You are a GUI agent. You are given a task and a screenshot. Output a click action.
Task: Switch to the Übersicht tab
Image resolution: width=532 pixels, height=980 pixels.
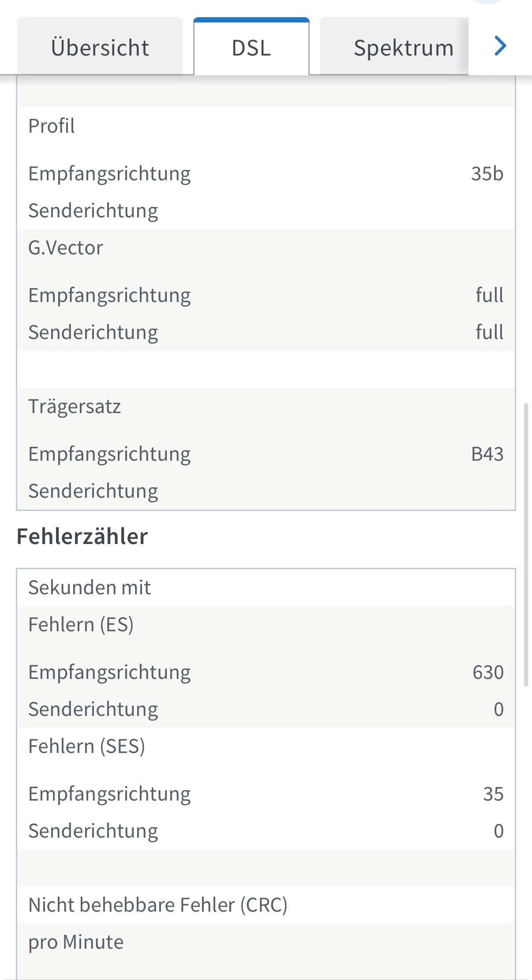(100, 47)
